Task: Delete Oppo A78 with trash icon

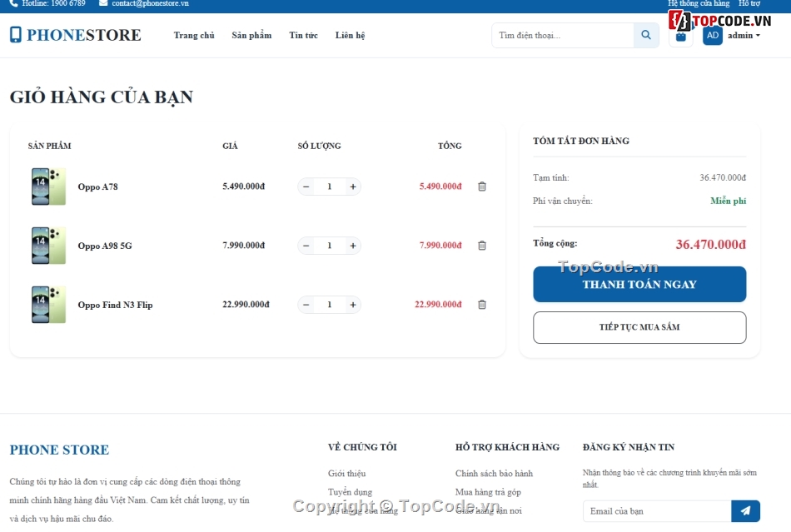Action: click(x=482, y=186)
